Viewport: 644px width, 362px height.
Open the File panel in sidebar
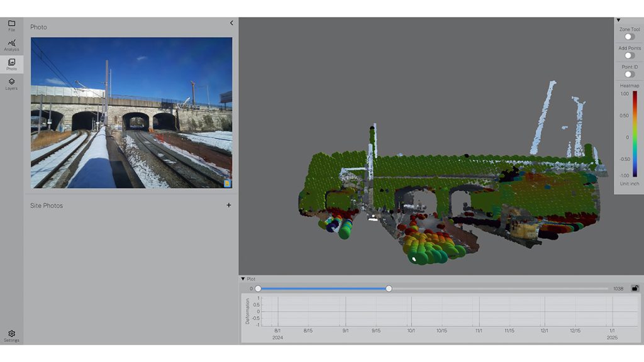11,25
